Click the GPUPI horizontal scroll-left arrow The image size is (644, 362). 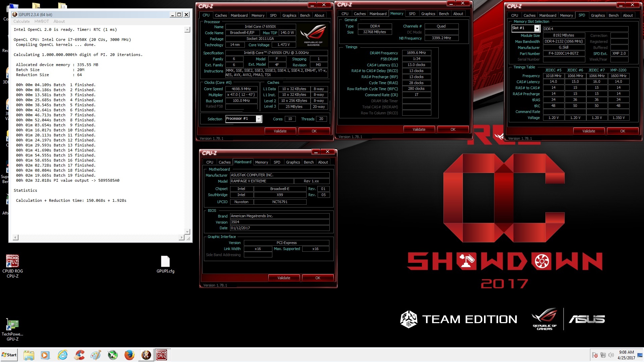click(x=15, y=237)
